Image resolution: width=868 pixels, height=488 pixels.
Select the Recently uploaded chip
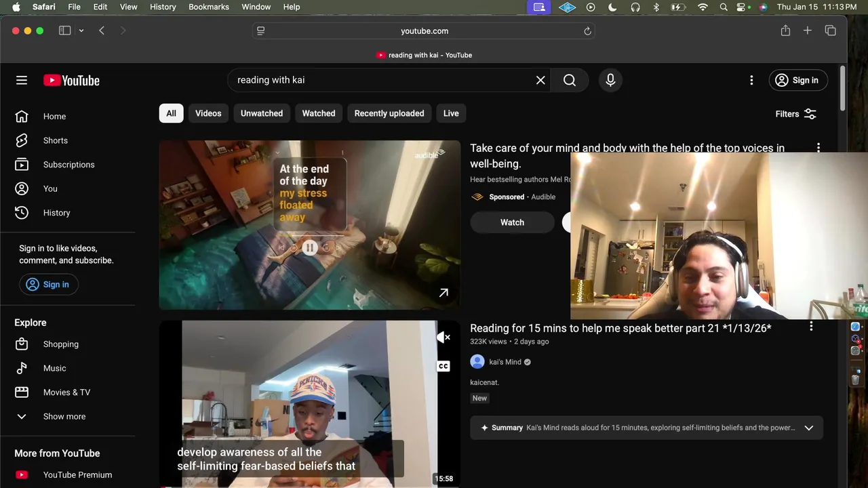pos(389,113)
